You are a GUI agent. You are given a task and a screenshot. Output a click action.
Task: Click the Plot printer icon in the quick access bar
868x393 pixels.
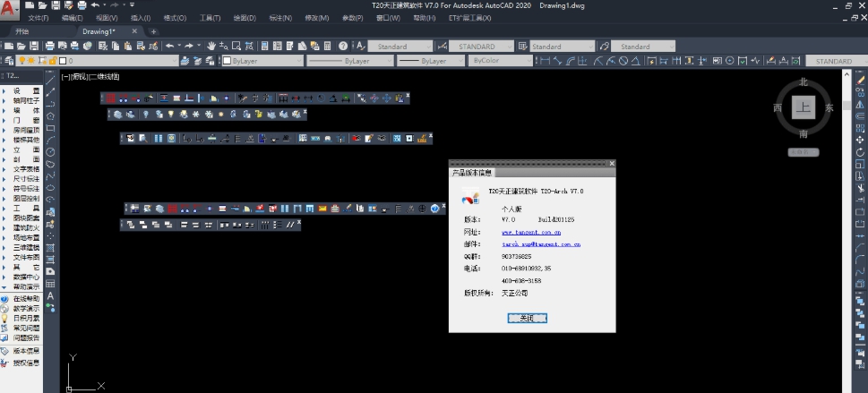click(82, 5)
